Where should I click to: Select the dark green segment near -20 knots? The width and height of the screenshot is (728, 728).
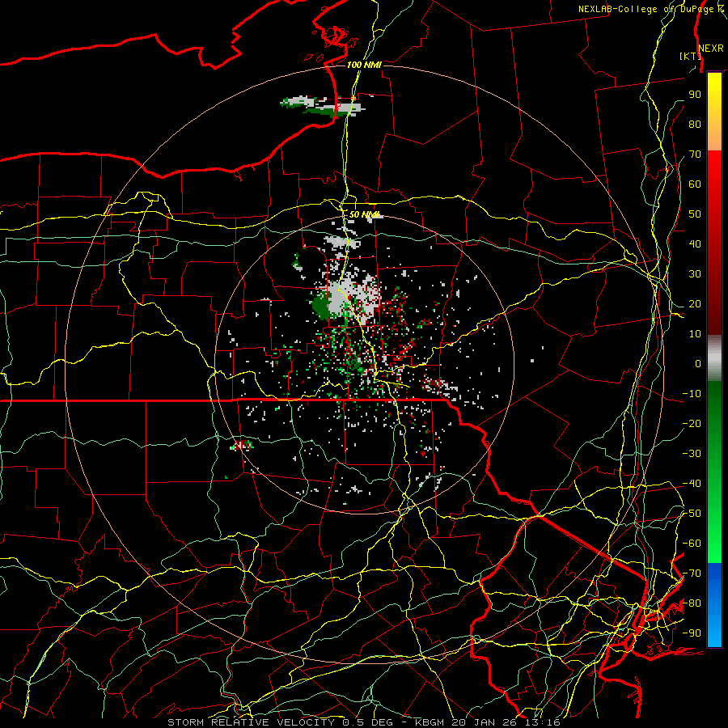point(714,418)
